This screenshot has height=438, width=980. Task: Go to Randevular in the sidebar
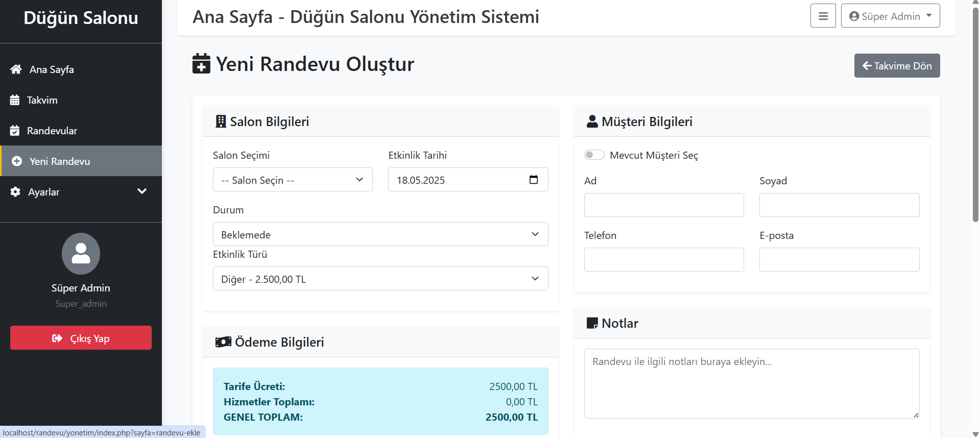click(x=52, y=131)
